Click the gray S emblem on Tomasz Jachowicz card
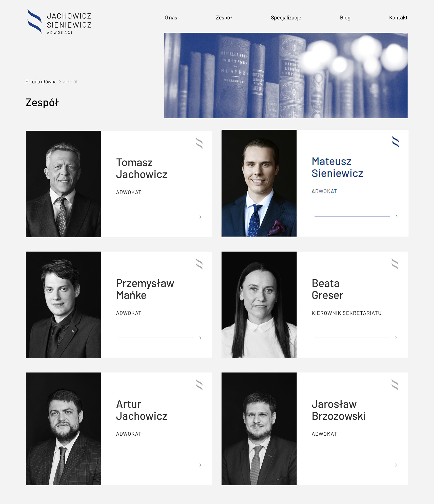Image resolution: width=434 pixels, height=504 pixels. [x=199, y=143]
